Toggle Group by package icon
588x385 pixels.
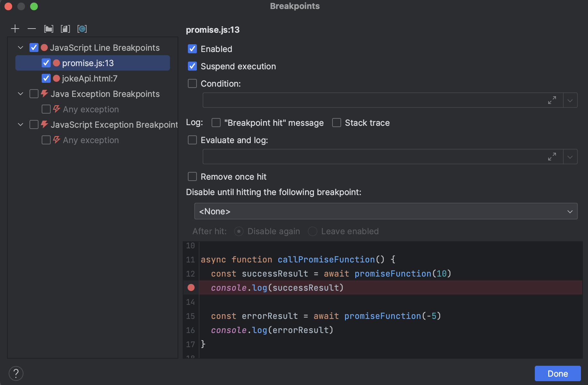click(x=49, y=29)
